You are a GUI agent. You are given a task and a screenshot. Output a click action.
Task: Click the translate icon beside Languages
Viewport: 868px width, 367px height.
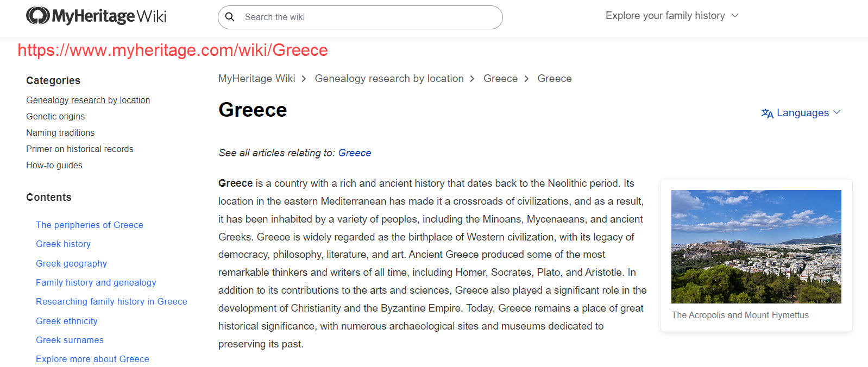coord(767,113)
